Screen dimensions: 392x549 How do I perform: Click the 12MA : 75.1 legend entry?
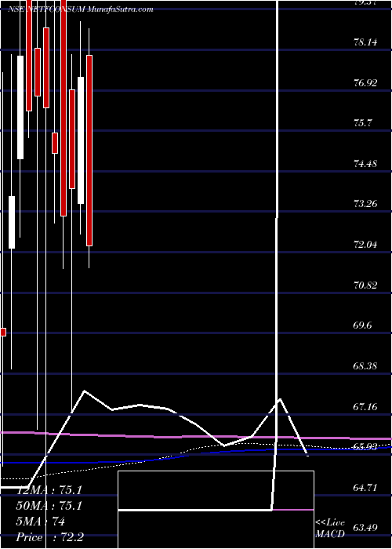[49, 490]
